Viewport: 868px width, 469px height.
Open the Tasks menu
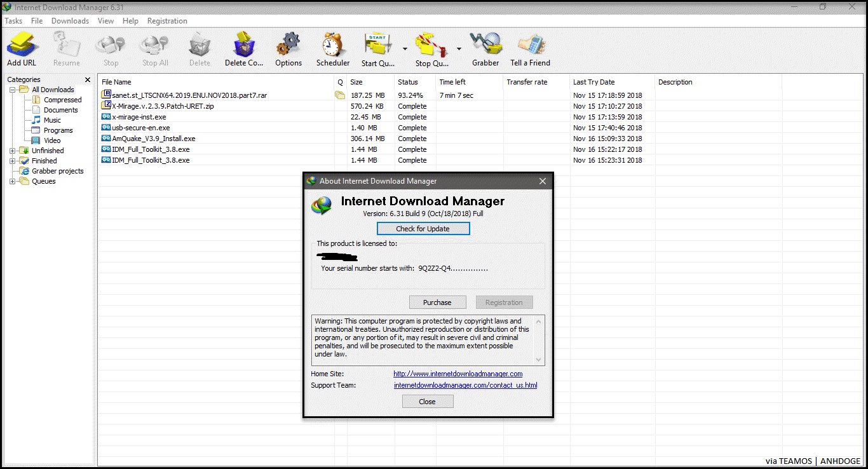pyautogui.click(x=13, y=21)
